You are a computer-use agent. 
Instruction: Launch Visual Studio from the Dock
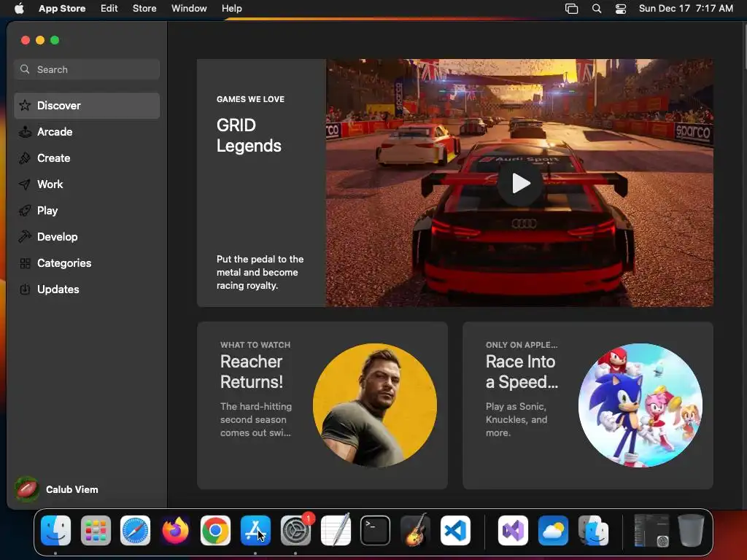[513, 531]
